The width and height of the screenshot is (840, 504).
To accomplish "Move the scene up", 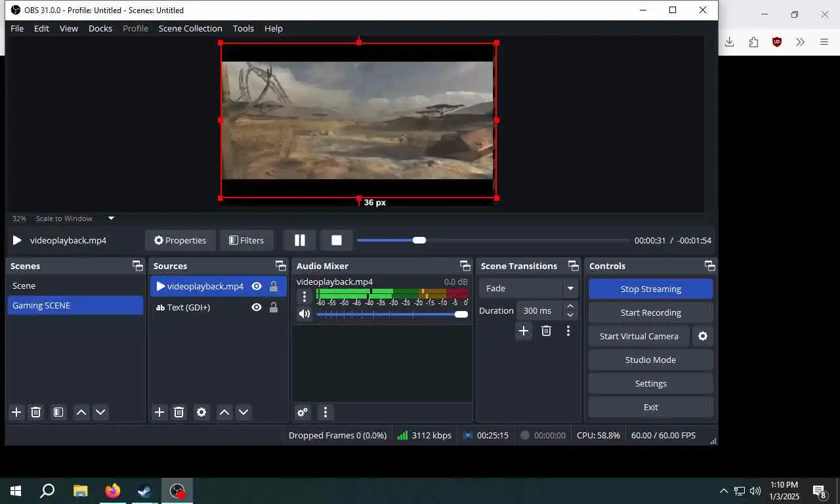I will tap(81, 412).
